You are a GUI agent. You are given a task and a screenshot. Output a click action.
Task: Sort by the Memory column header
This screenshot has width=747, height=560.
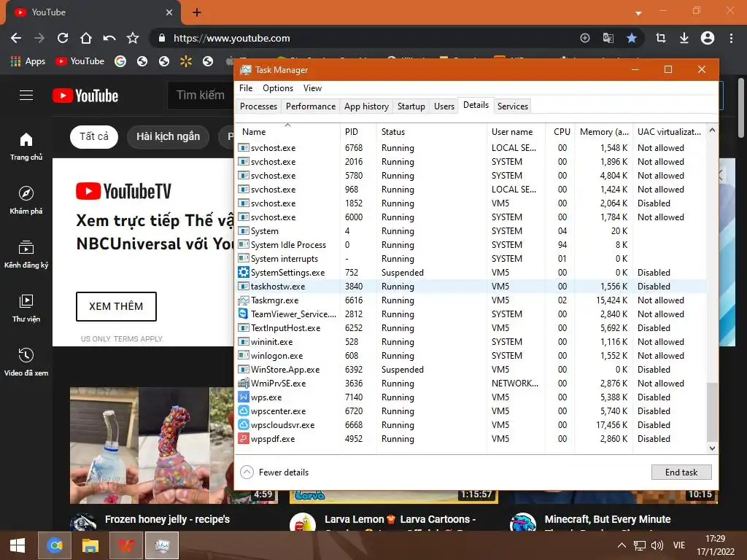pos(603,131)
